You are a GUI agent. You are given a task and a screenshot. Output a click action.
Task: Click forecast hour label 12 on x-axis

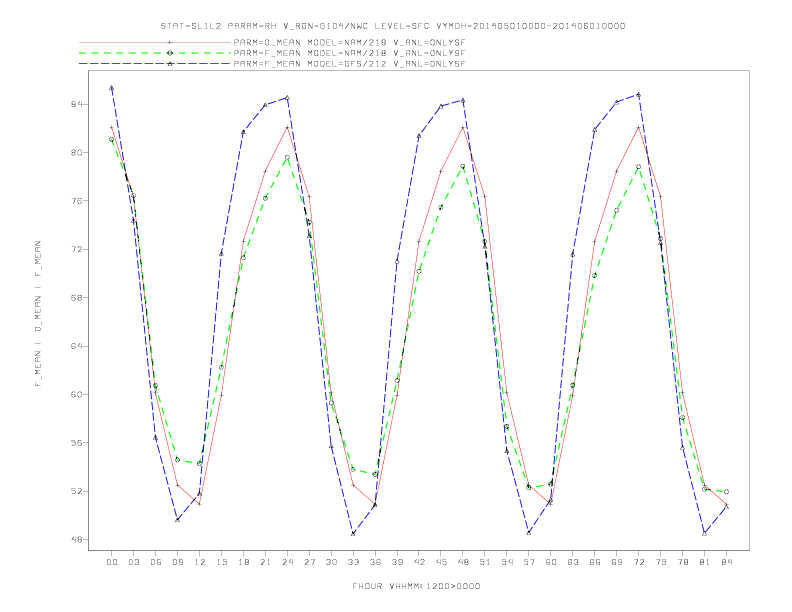(200, 562)
